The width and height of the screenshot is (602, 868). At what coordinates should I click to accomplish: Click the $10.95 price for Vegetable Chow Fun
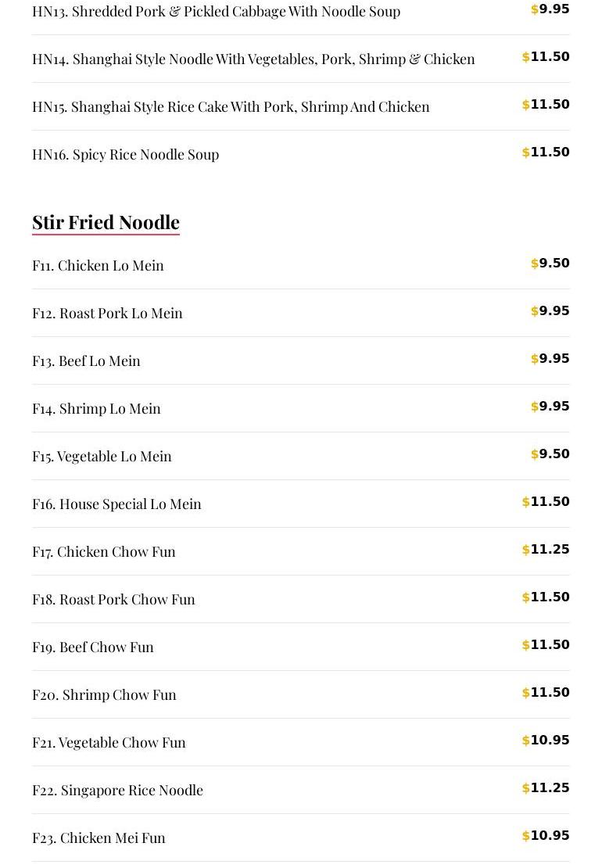546,741
